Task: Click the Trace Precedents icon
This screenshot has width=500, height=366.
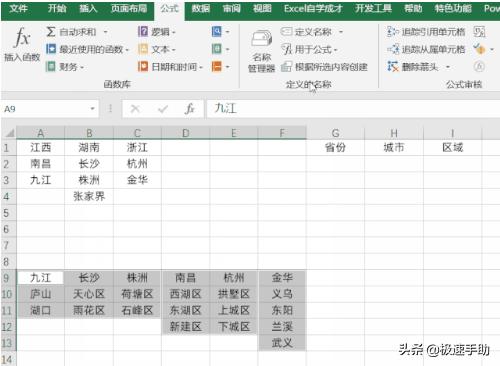Action: pos(393,32)
